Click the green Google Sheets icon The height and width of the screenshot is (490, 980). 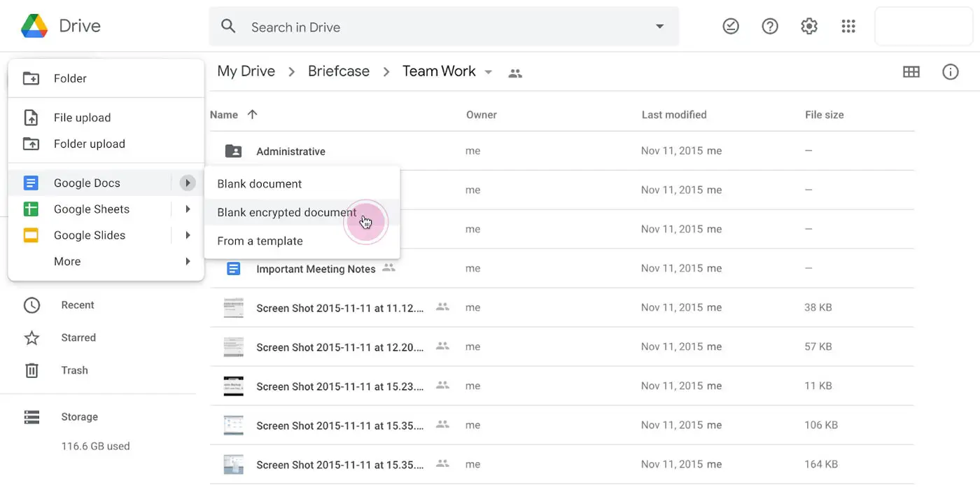coord(31,209)
